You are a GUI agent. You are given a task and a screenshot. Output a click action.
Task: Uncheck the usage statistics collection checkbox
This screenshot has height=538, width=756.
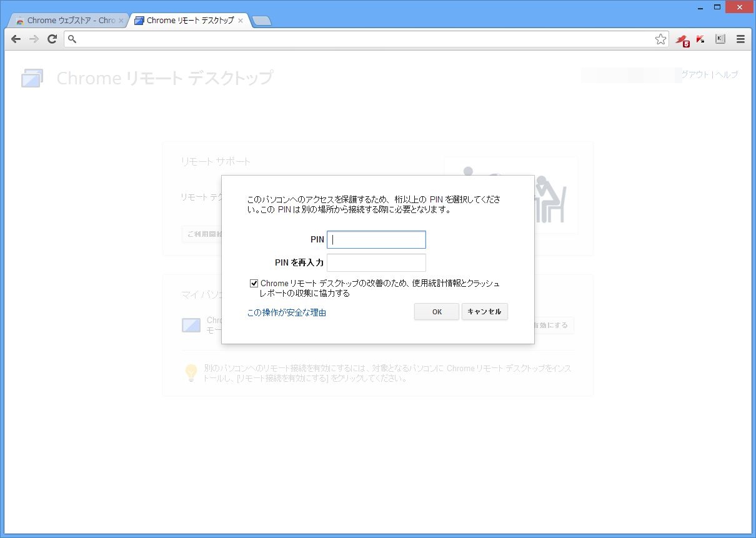point(254,283)
